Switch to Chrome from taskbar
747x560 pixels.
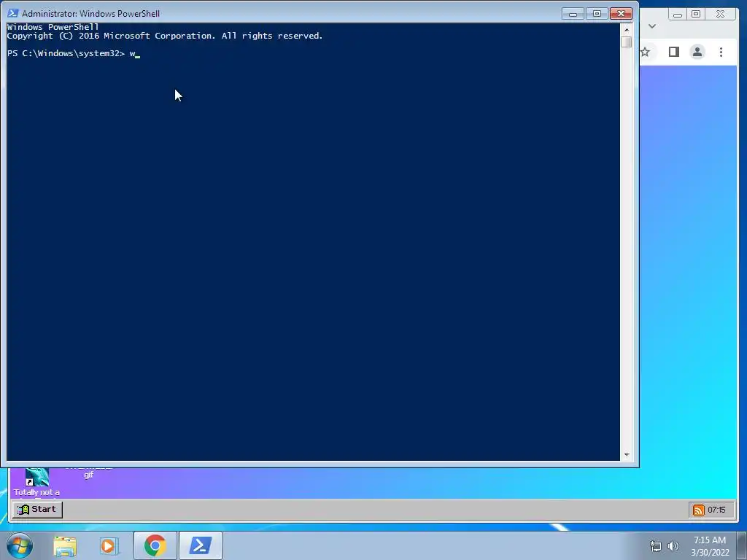click(x=155, y=545)
